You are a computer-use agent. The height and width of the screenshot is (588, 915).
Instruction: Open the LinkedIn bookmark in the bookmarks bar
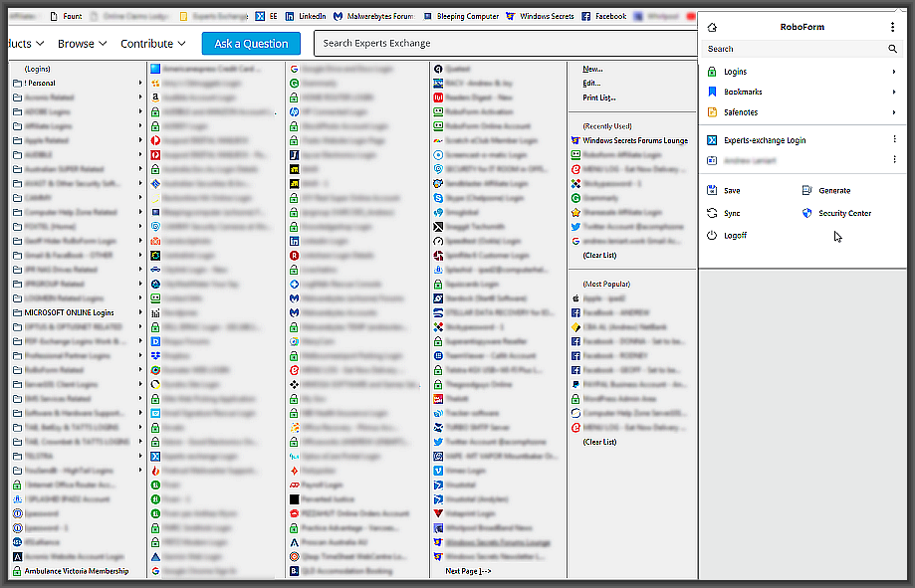[x=306, y=16]
